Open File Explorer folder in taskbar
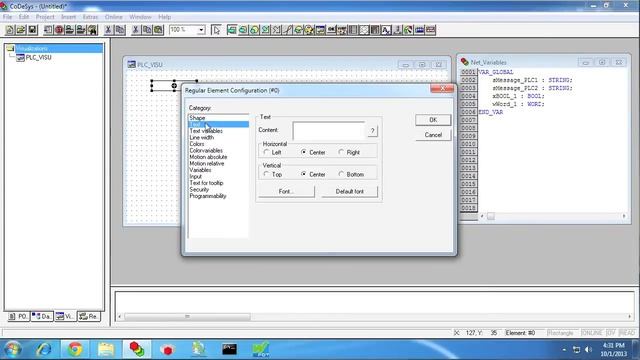640x360 pixels. [106, 349]
